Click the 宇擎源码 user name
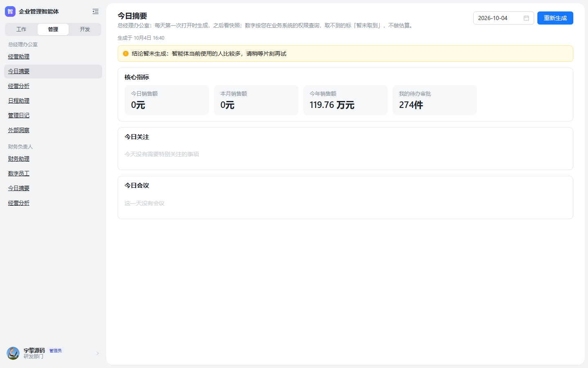The image size is (588, 368). (x=34, y=350)
